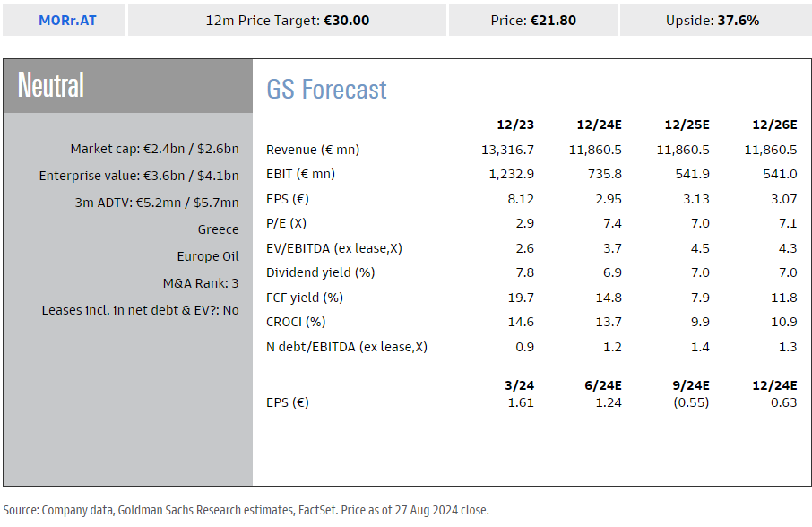Select the CROCI (%) row label

(295, 322)
